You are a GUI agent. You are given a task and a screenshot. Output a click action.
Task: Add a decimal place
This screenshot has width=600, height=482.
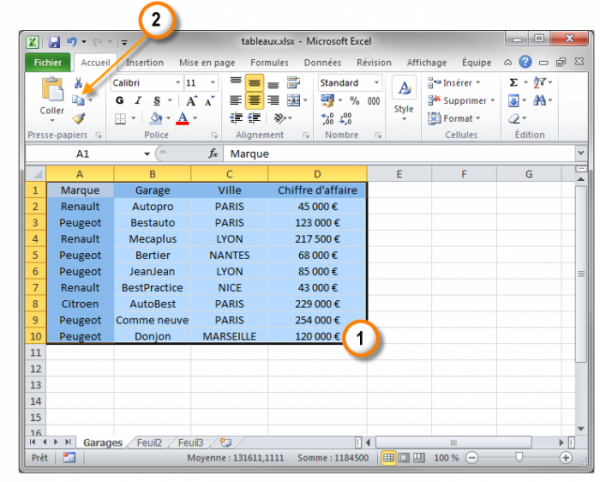pos(328,119)
